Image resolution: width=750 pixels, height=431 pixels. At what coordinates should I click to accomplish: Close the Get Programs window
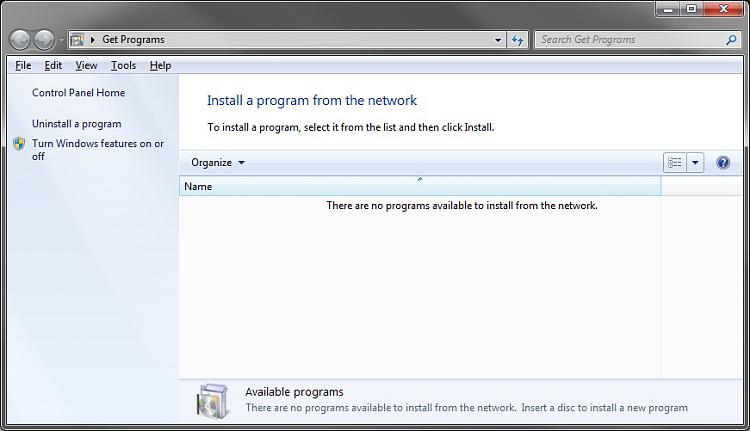724,9
